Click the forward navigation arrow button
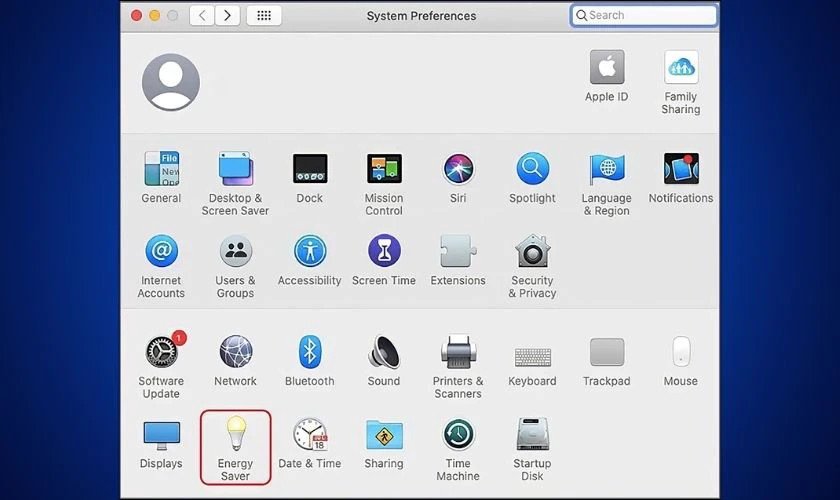This screenshot has width=840, height=500. [x=228, y=16]
